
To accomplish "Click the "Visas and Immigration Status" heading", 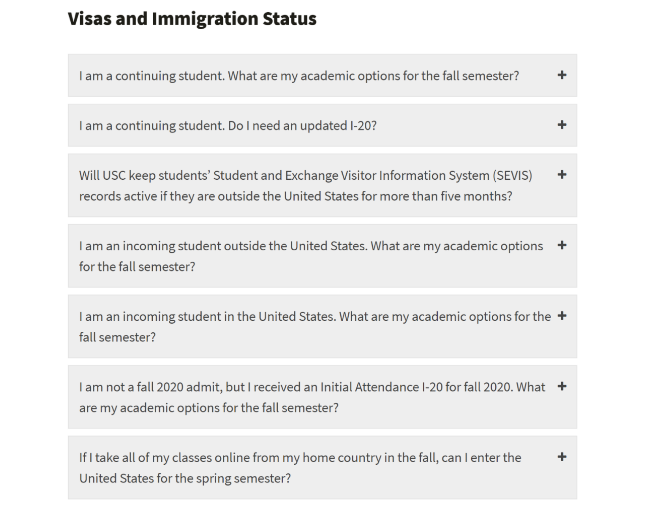I will click(x=192, y=19).
